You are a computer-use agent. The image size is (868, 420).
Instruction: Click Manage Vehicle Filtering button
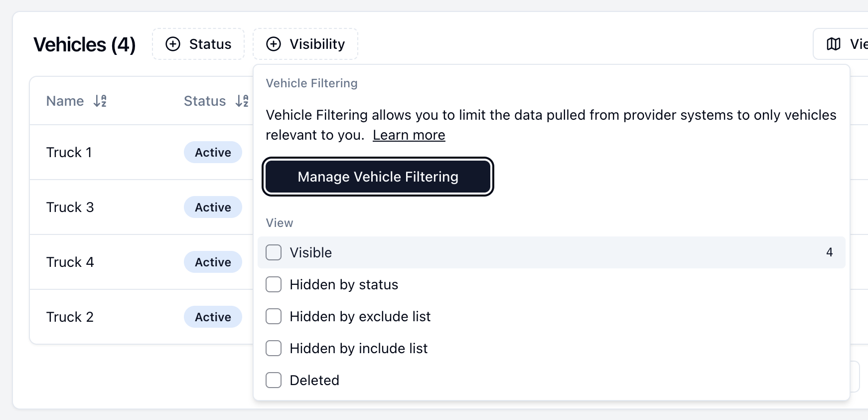[378, 177]
